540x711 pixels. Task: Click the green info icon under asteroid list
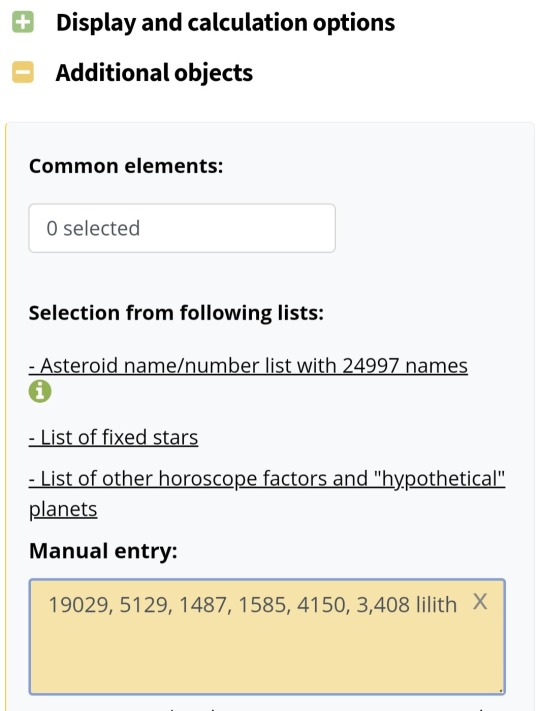pos(40,391)
